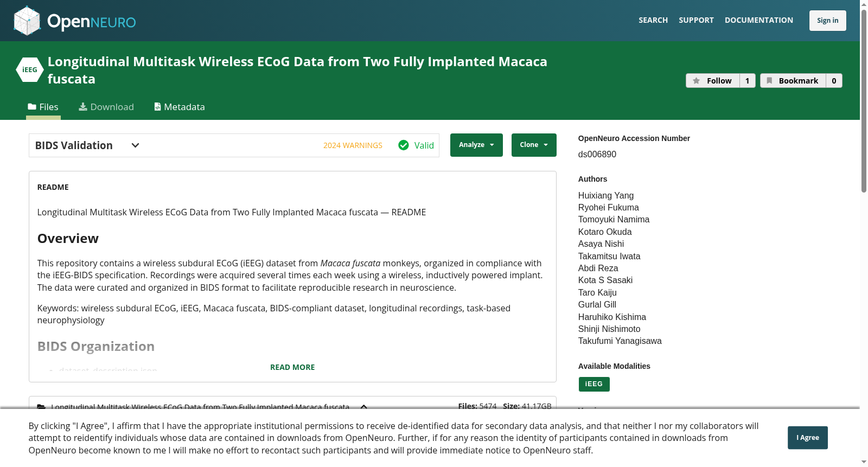Click the Sign in button
The width and height of the screenshot is (868, 467).
tap(828, 21)
